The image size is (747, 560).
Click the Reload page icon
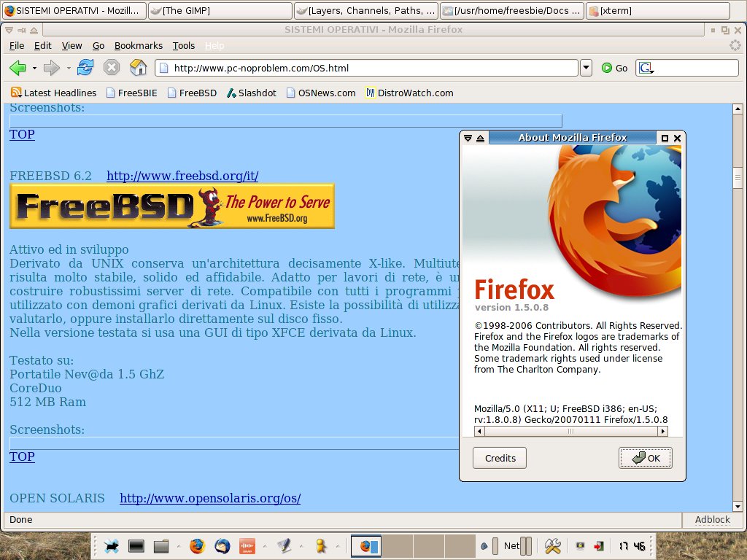85,68
